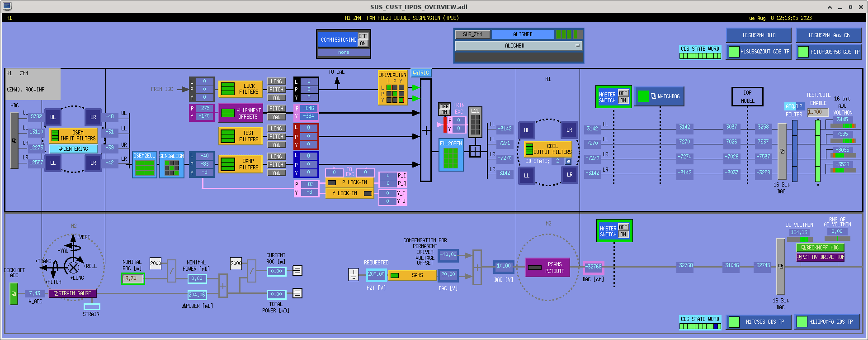Open the DAMP FILTERS screen
Image resolution: width=868 pixels, height=340 pixels.
click(x=241, y=164)
